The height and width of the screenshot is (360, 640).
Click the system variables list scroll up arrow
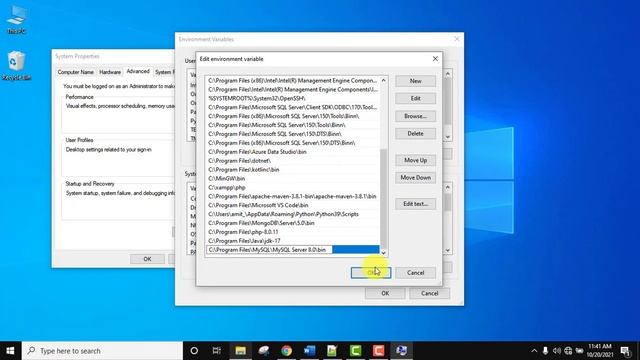point(448,187)
